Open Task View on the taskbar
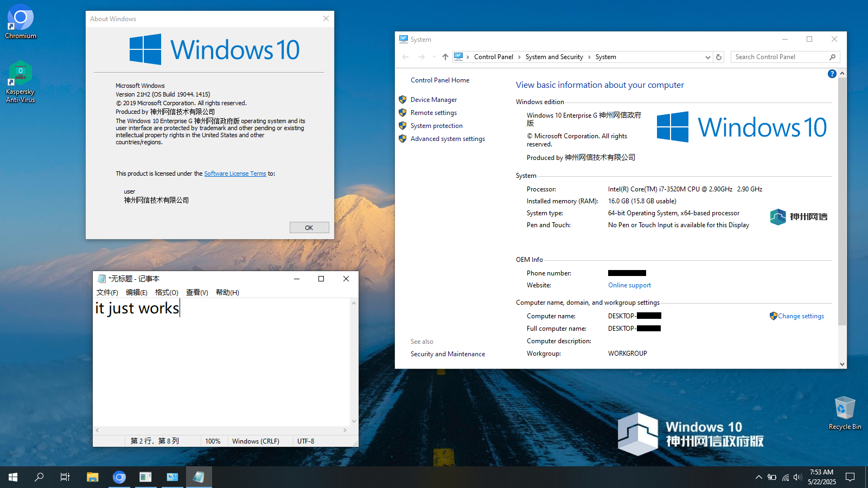The image size is (868, 488). pos(65,477)
